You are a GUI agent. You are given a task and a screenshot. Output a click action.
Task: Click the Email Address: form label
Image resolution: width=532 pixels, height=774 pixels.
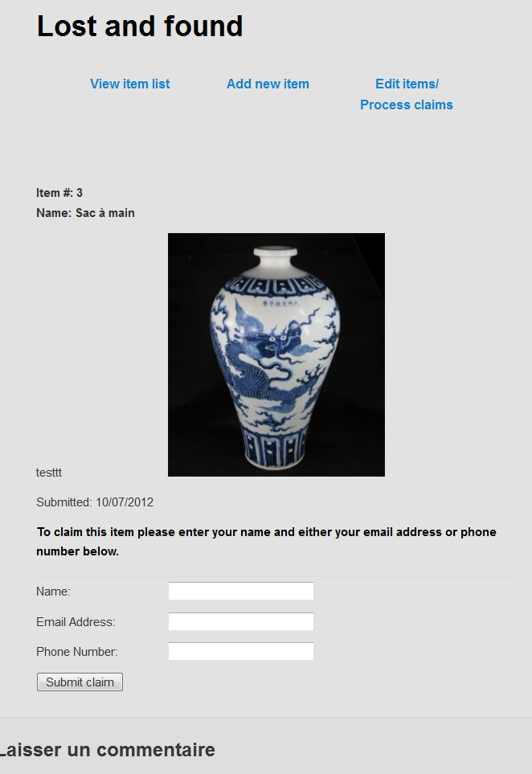(x=76, y=622)
